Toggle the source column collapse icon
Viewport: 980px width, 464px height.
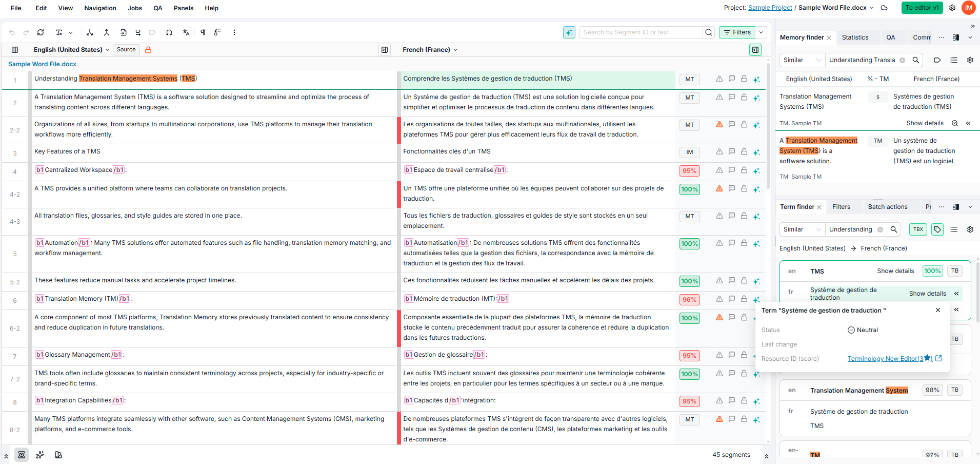coord(385,50)
